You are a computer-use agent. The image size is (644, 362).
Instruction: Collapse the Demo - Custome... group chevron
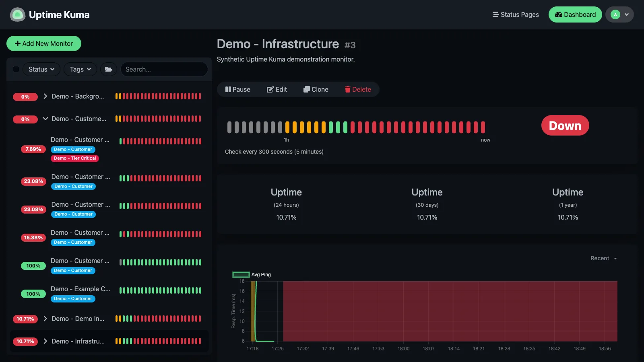click(45, 119)
